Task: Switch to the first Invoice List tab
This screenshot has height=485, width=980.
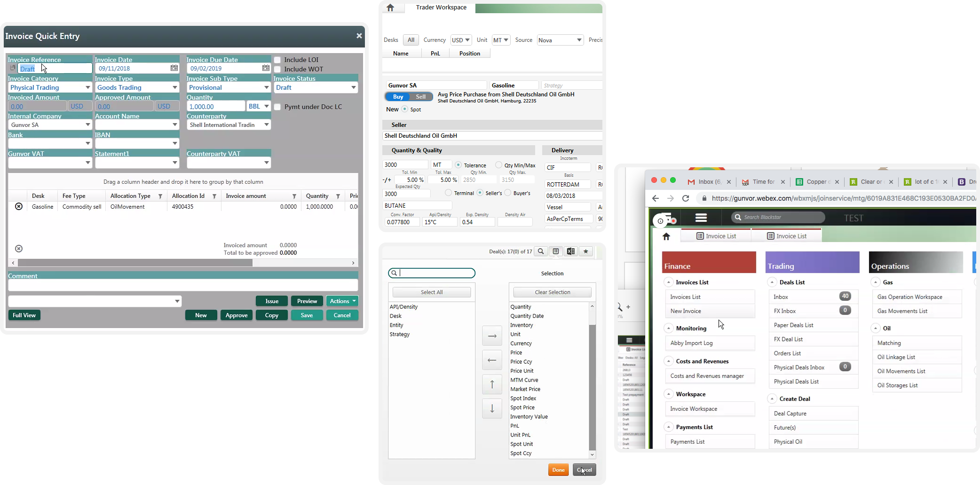Action: 716,236
